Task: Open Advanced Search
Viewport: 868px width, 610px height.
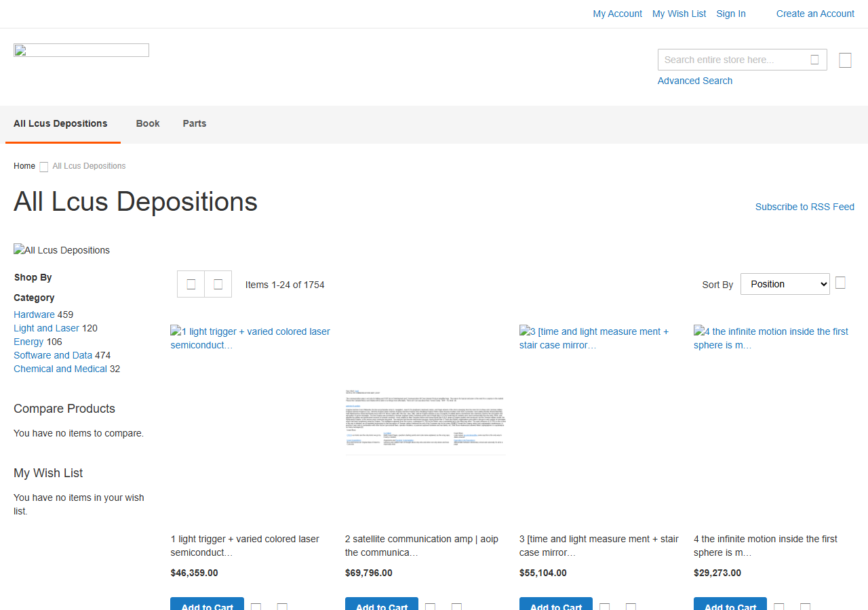Action: click(695, 81)
